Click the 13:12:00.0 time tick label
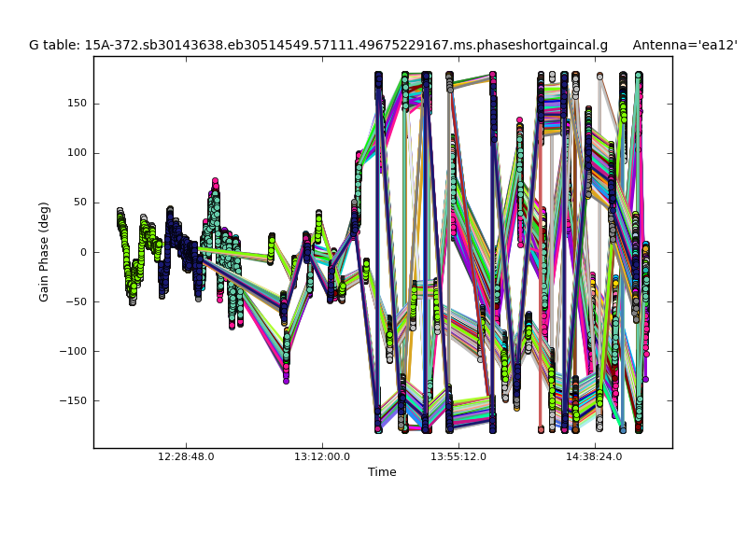747x560 pixels. click(322, 457)
